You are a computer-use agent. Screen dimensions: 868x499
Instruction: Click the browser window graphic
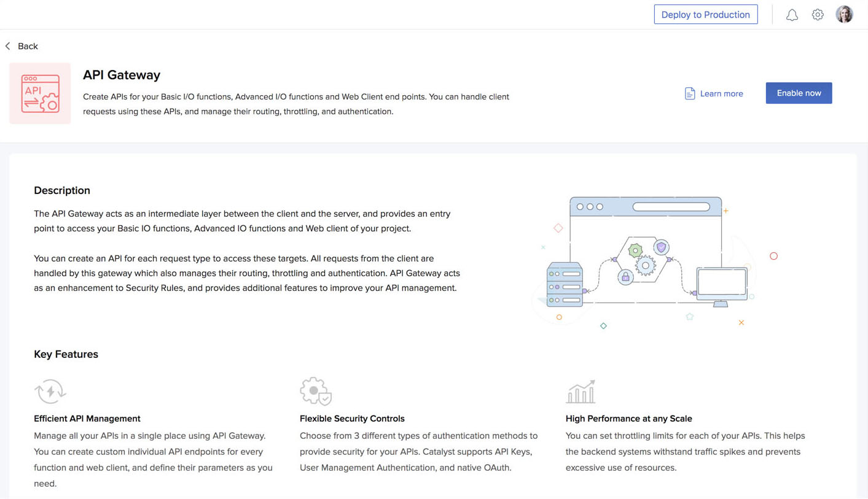(x=645, y=207)
